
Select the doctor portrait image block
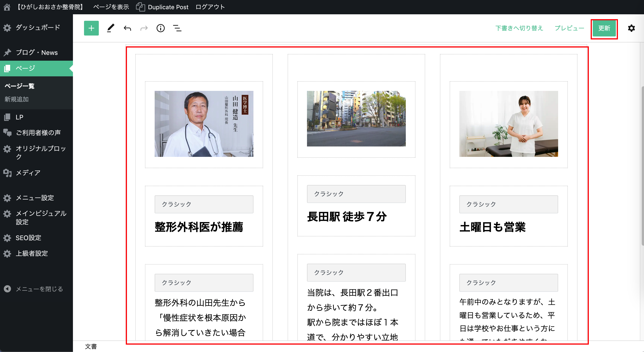(204, 124)
